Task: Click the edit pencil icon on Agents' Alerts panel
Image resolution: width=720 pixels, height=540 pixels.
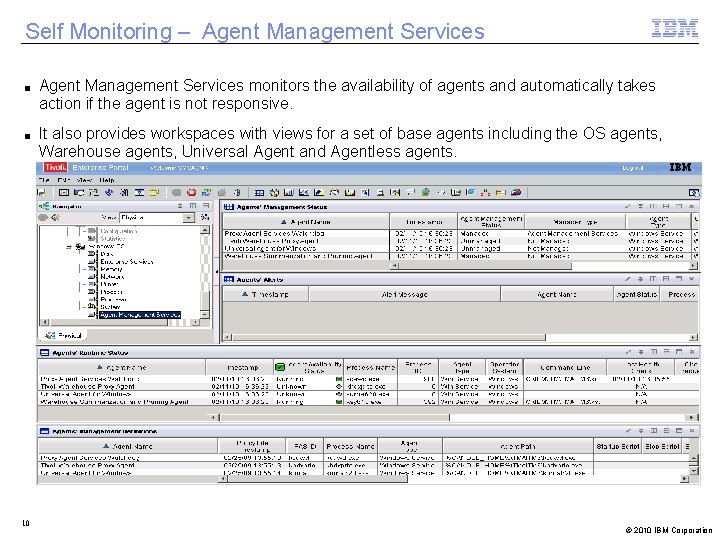Action: click(x=628, y=279)
